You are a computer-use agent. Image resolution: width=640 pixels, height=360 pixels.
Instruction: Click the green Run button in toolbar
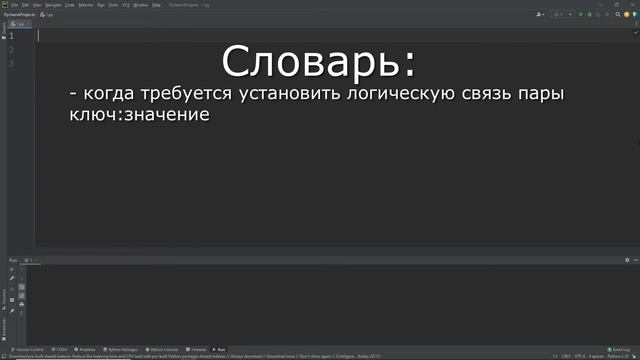click(581, 14)
